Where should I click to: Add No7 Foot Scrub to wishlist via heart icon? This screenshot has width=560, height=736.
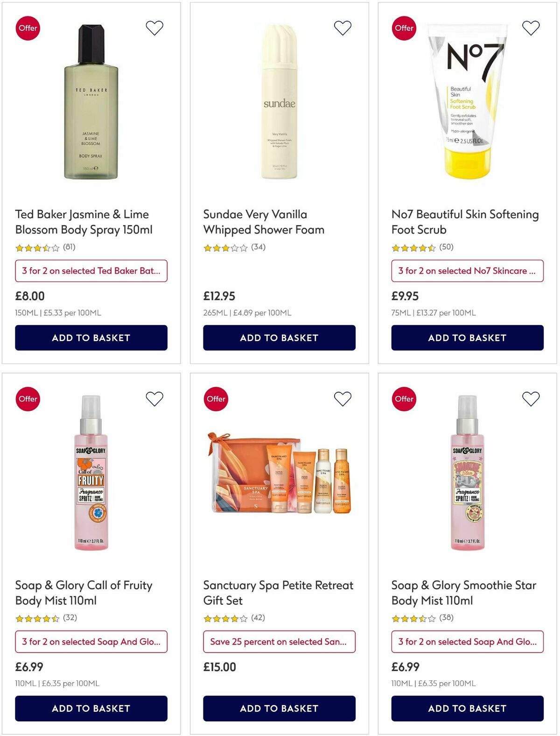point(531,28)
